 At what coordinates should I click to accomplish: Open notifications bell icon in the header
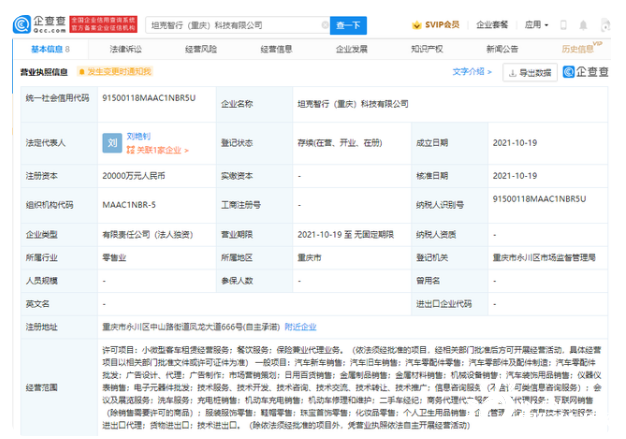click(583, 25)
